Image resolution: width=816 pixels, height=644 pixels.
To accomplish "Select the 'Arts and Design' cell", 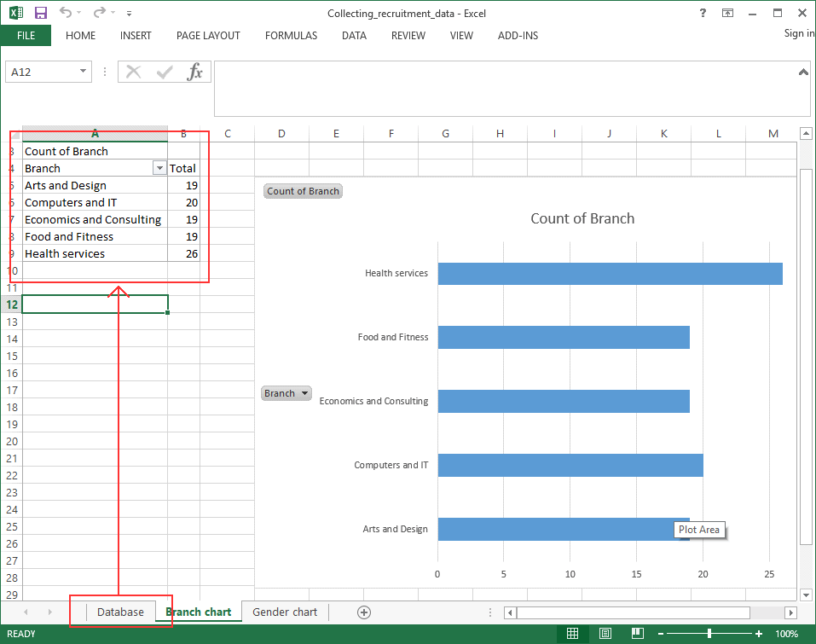I will coord(95,185).
